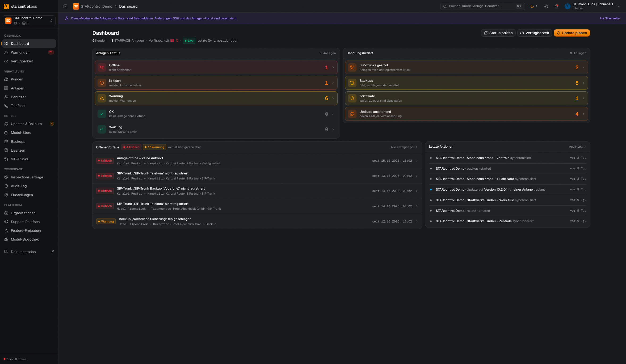Click Update auf Version 10.2.0.1 entry
The image size is (626, 364).
[508, 190]
